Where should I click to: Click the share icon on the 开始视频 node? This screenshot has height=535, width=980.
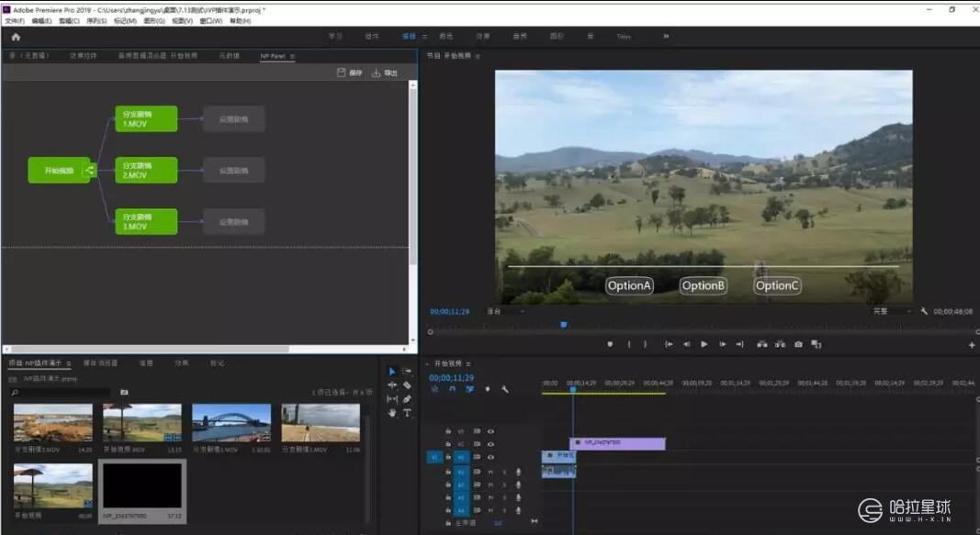pyautogui.click(x=89, y=171)
